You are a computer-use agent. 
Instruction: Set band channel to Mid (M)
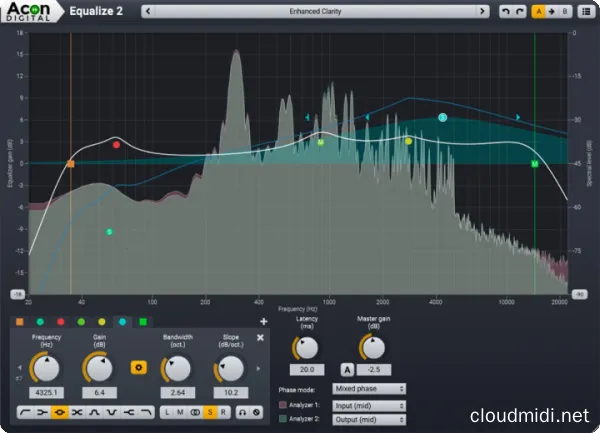click(181, 412)
